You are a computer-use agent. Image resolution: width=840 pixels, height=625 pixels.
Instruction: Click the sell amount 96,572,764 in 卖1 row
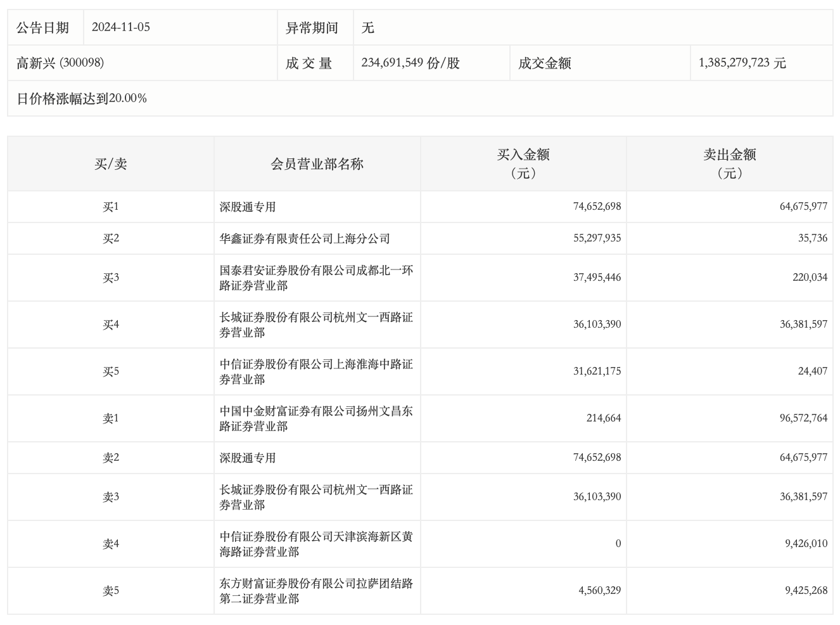point(803,418)
